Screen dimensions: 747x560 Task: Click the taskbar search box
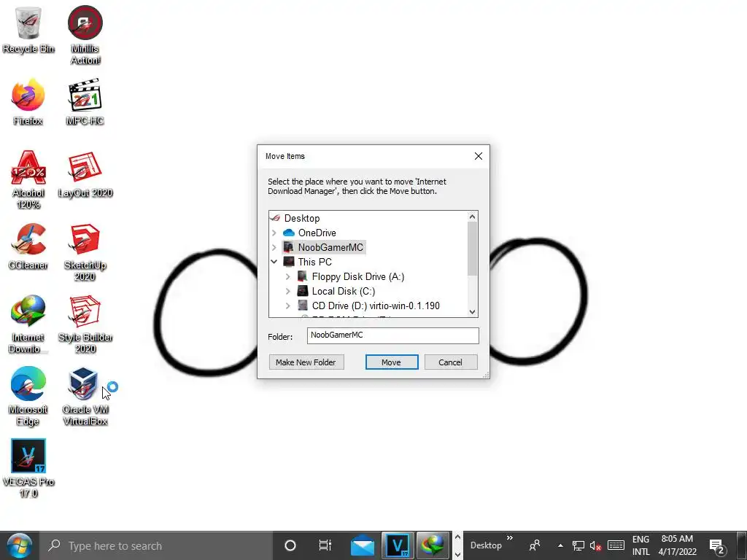156,545
